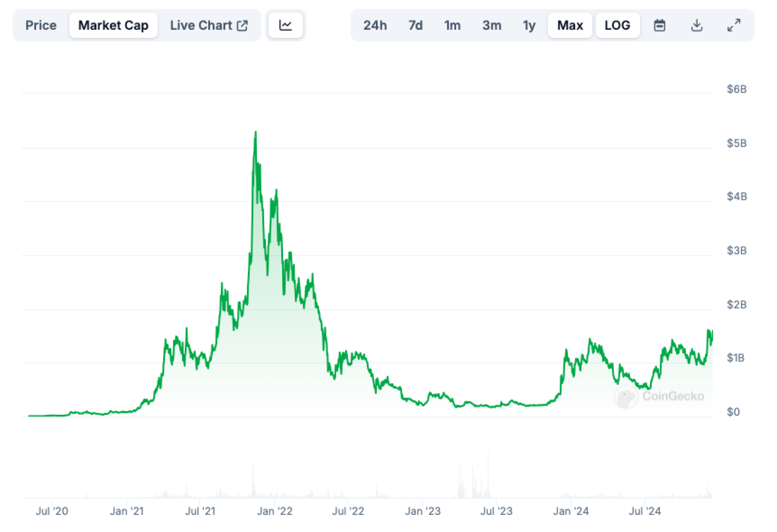Select the Max time range
The image size is (777, 532).
click(x=570, y=25)
